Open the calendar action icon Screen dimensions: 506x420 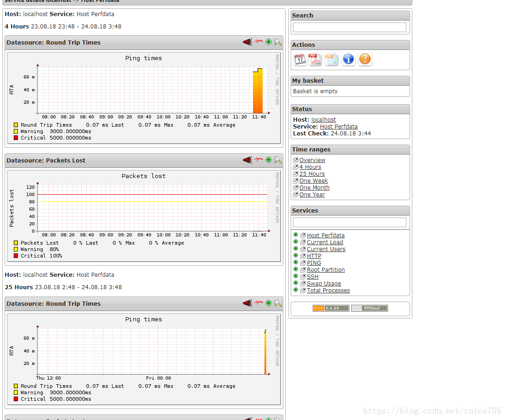pyautogui.click(x=300, y=59)
